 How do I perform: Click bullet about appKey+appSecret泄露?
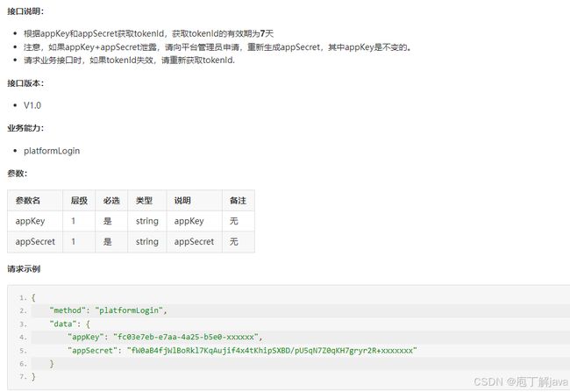coord(217,47)
